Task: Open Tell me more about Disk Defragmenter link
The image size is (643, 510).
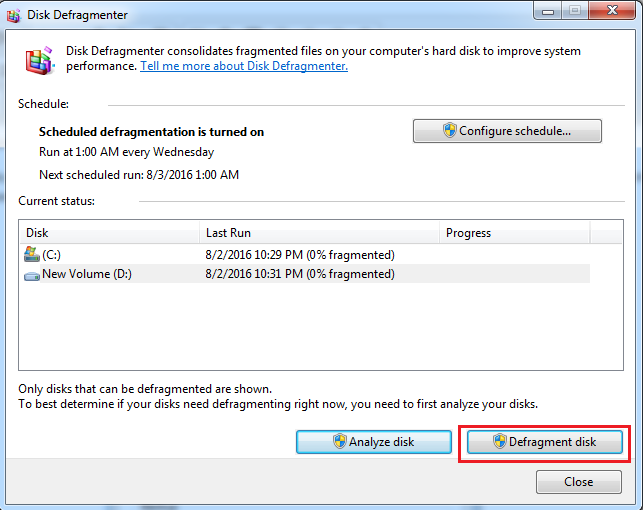Action: click(x=243, y=66)
